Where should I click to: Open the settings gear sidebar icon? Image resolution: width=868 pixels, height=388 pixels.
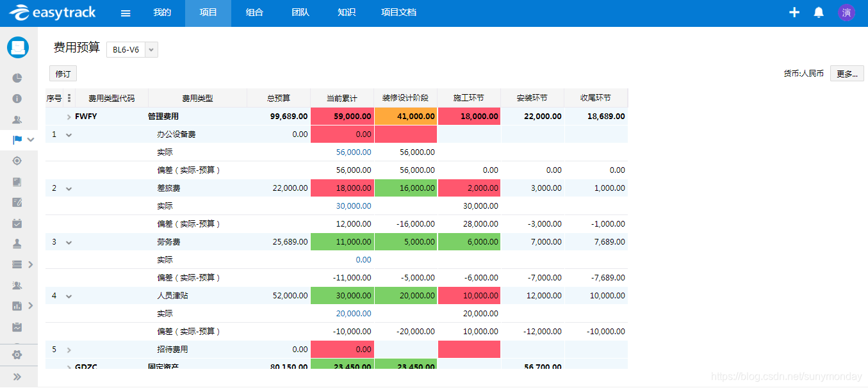click(x=17, y=354)
